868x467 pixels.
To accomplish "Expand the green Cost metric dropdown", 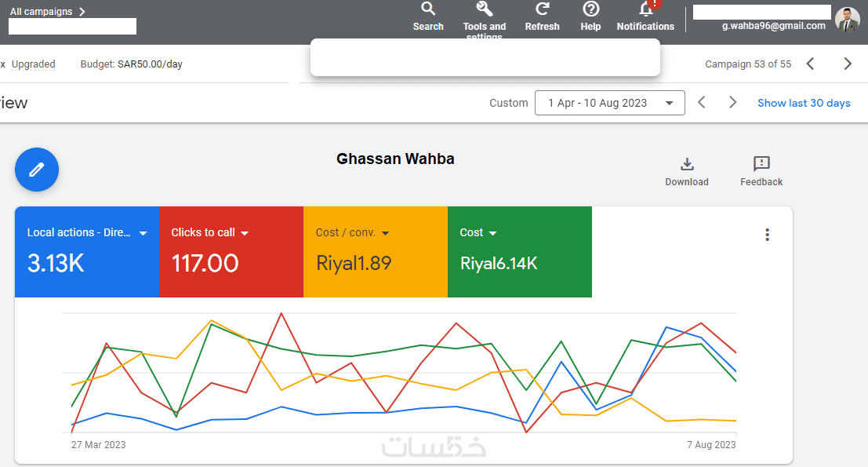I will tap(493, 233).
